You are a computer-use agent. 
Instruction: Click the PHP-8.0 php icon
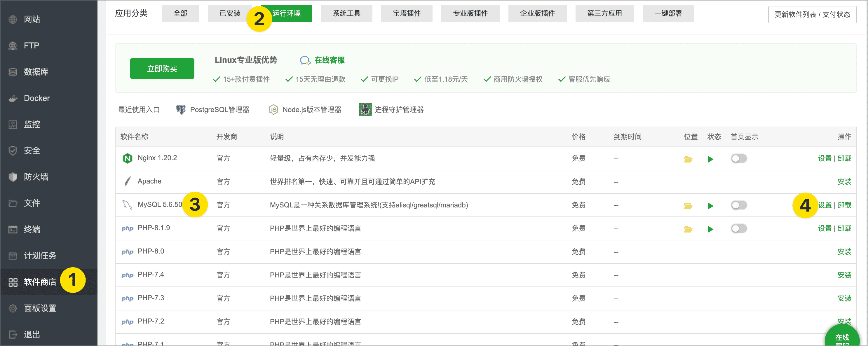click(127, 252)
